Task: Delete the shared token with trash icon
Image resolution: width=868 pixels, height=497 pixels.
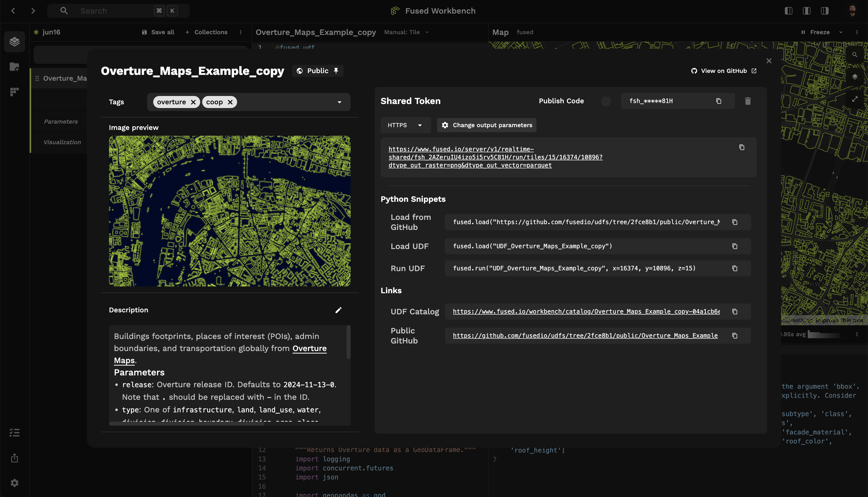Action: (747, 101)
